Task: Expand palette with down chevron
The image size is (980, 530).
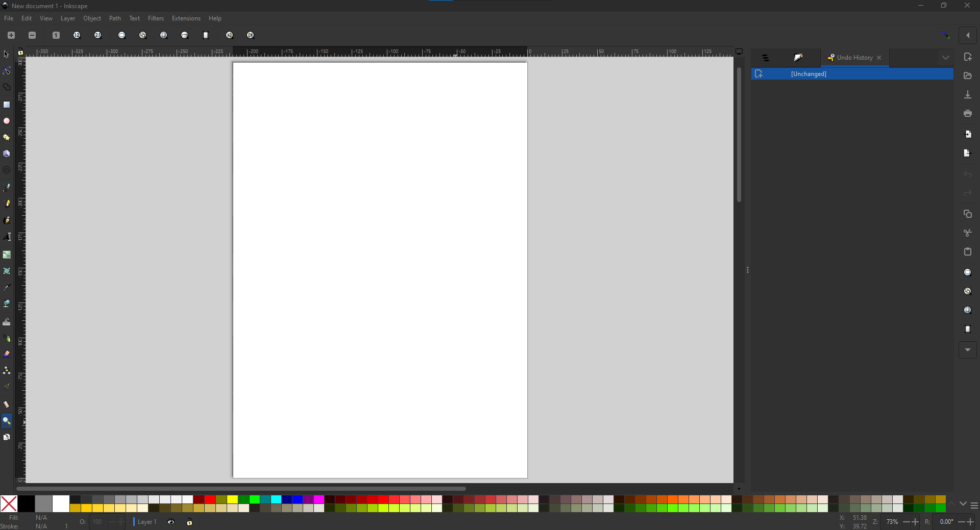Action: coord(963,503)
